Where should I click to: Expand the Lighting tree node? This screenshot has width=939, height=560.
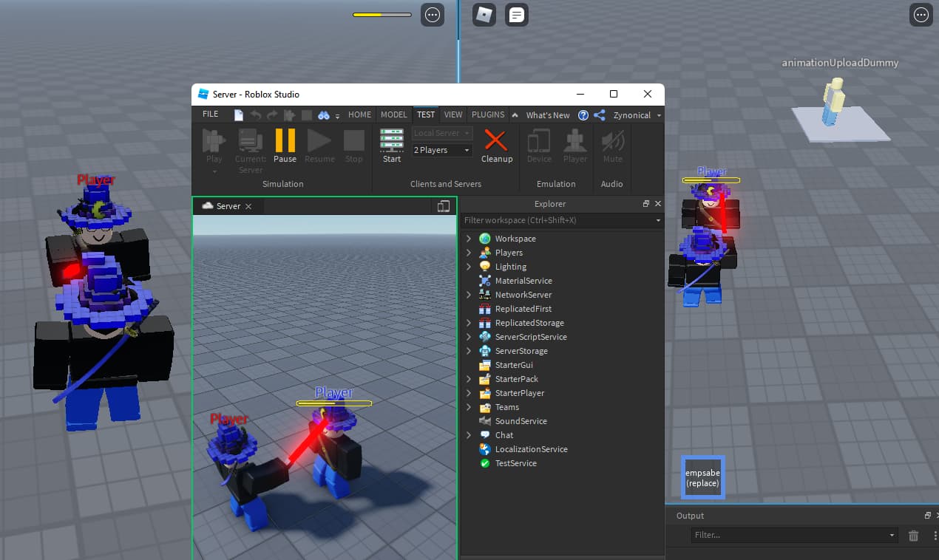[469, 267]
